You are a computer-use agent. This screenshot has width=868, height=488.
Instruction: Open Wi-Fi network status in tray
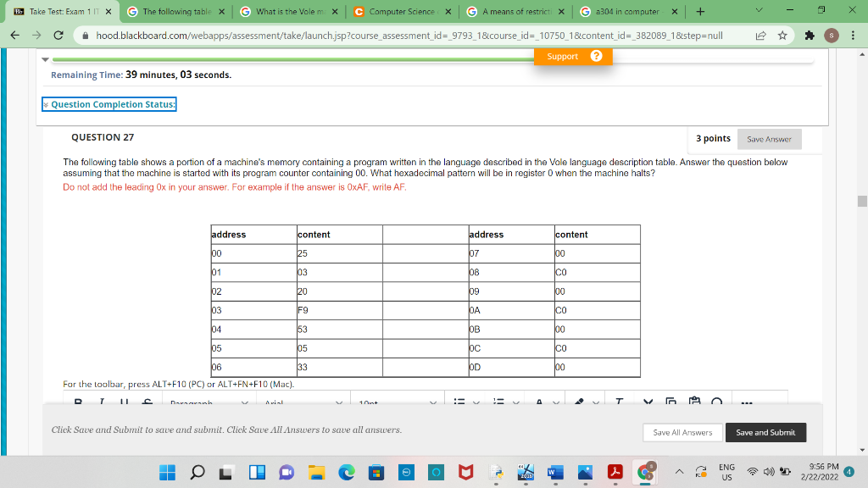[x=752, y=472]
